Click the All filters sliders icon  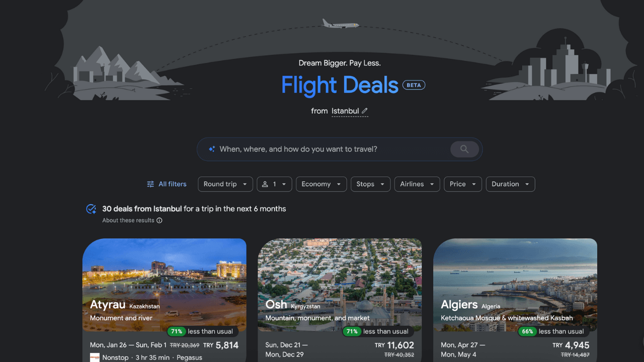pos(150,184)
